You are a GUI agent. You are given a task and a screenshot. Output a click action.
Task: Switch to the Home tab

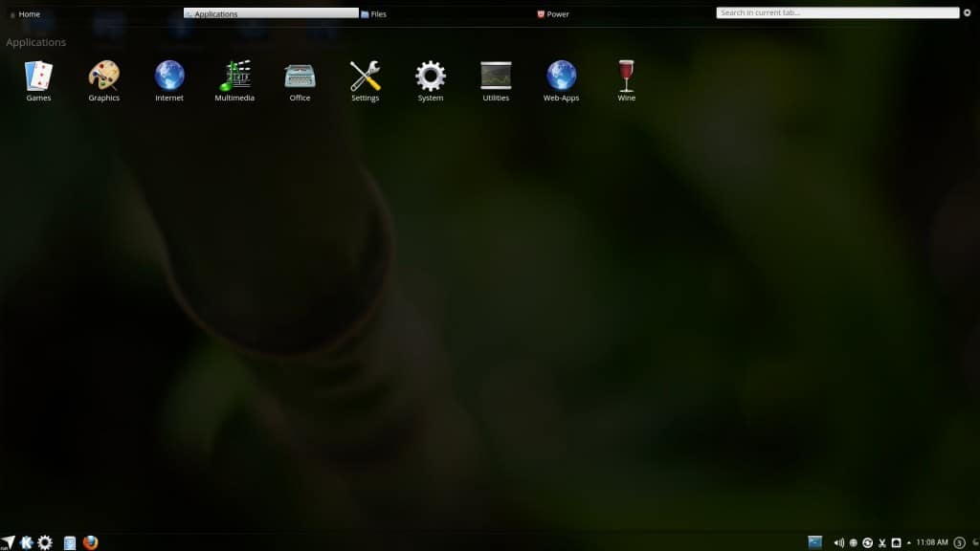[25, 14]
